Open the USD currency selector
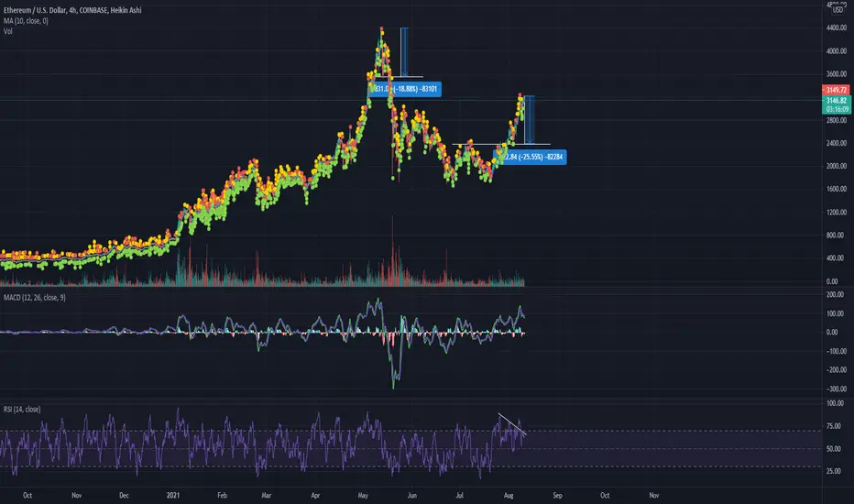The image size is (854, 504). 838,9
